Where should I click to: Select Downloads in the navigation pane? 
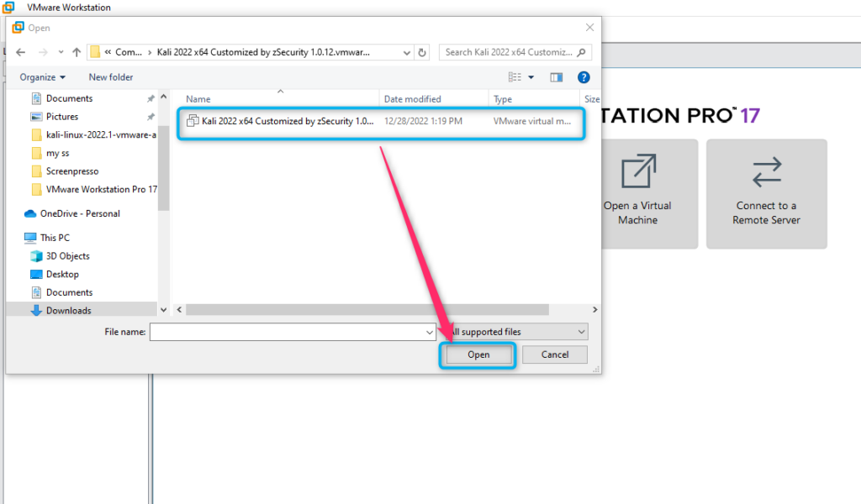coord(68,311)
